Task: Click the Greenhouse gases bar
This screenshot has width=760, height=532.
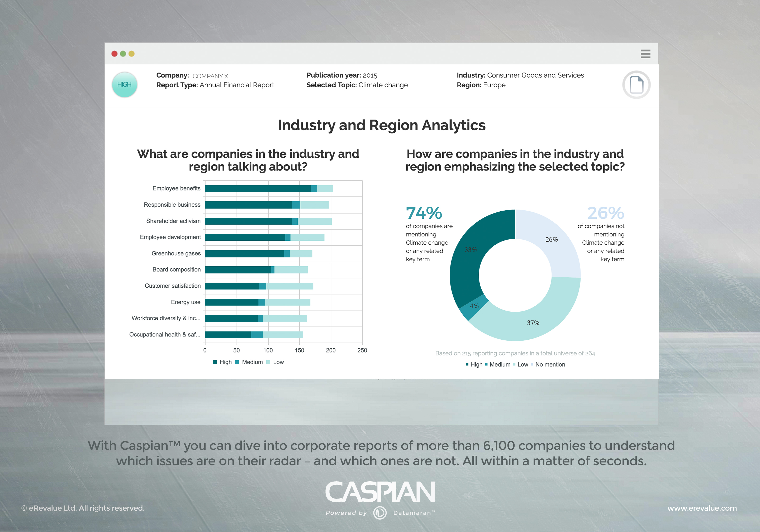Action: coord(259,254)
